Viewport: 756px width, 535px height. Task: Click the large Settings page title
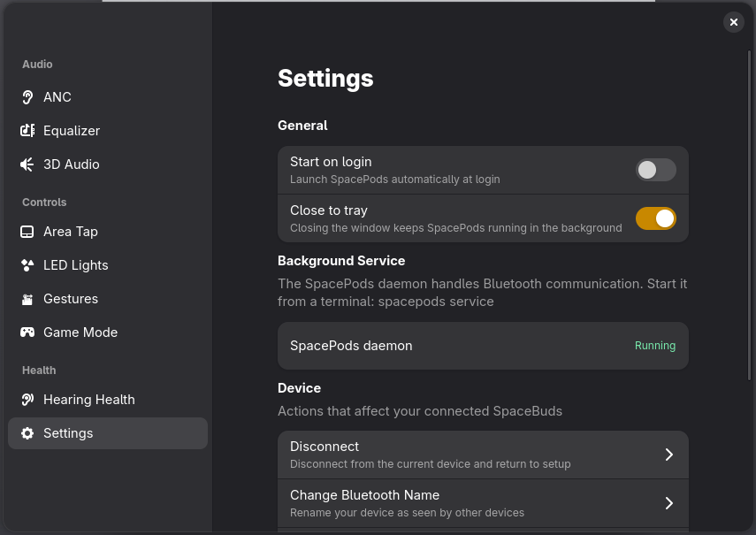point(325,79)
